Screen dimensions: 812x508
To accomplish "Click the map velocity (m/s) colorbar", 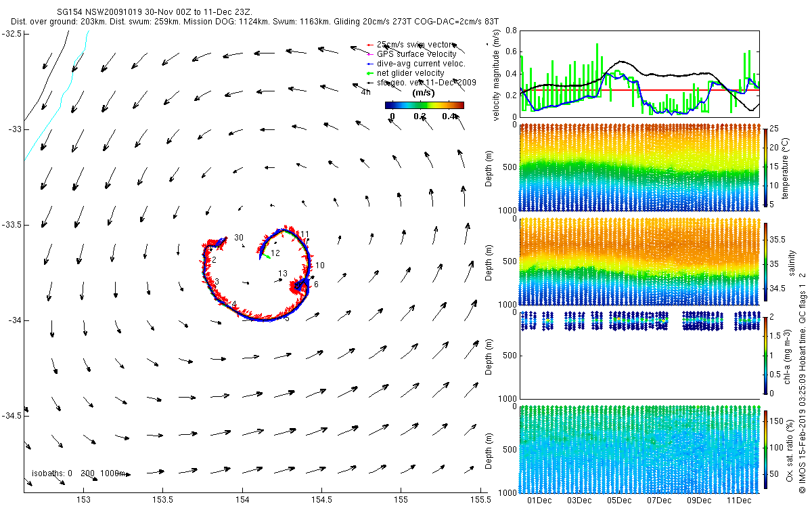I will pyautogui.click(x=424, y=105).
